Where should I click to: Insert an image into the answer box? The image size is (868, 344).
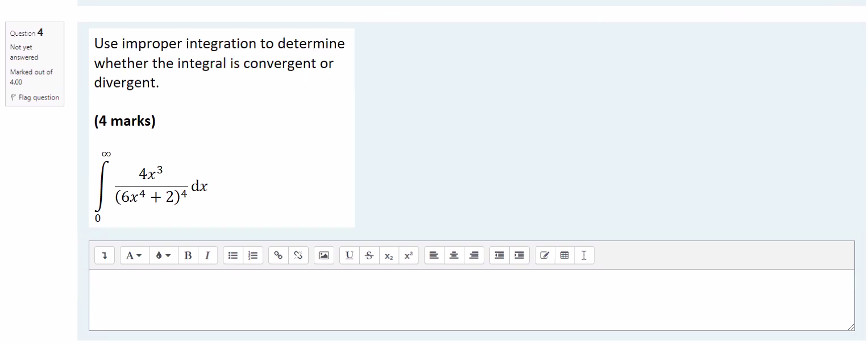[x=324, y=255]
